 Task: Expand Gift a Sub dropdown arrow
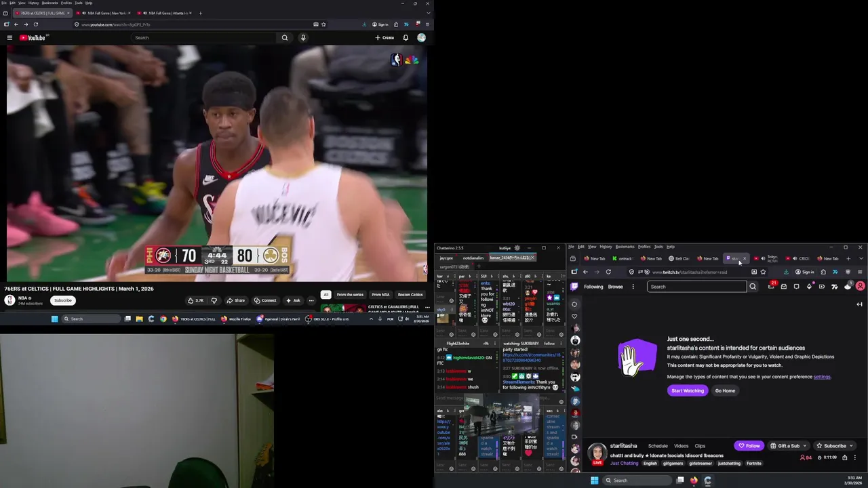coord(805,446)
